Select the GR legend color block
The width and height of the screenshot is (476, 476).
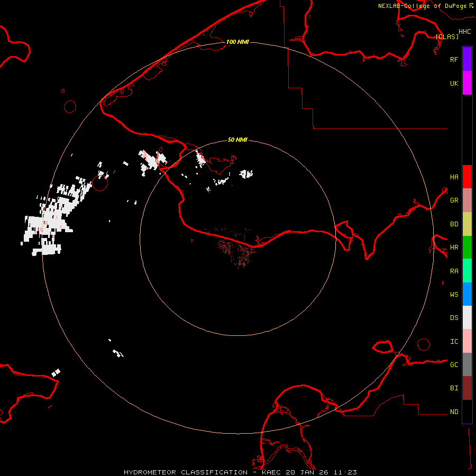click(467, 200)
